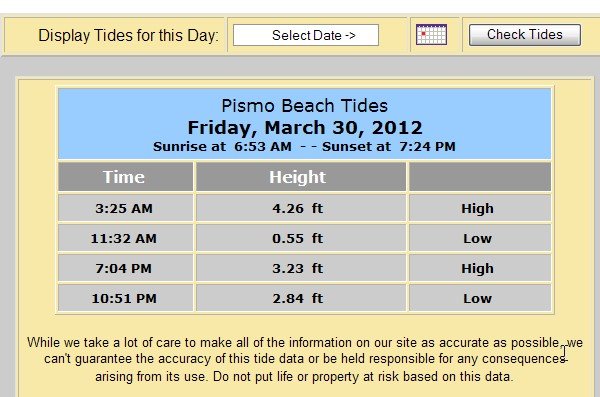Click the accuracy disclaimer paragraph

(x=305, y=359)
